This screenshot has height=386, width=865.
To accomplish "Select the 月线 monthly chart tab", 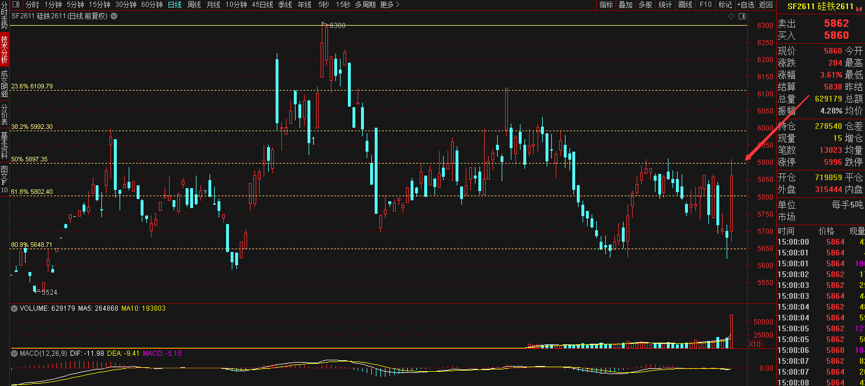I will (x=213, y=5).
